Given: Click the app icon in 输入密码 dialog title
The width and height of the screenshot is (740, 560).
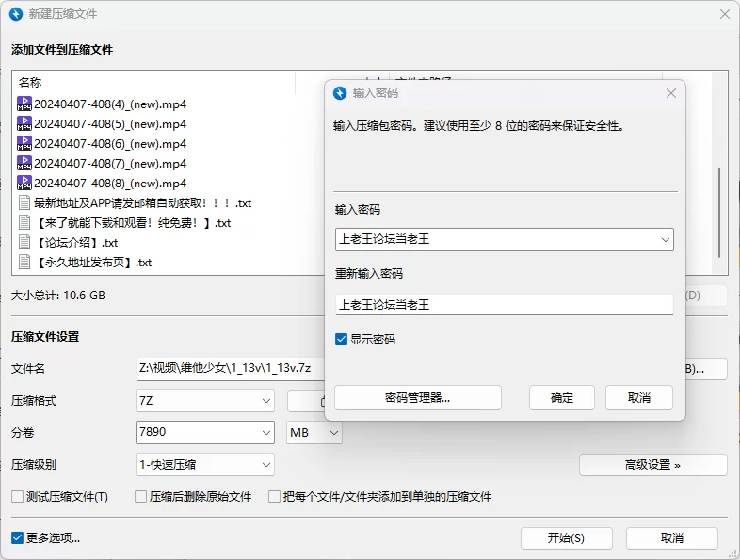Looking at the screenshot, I should (x=340, y=93).
